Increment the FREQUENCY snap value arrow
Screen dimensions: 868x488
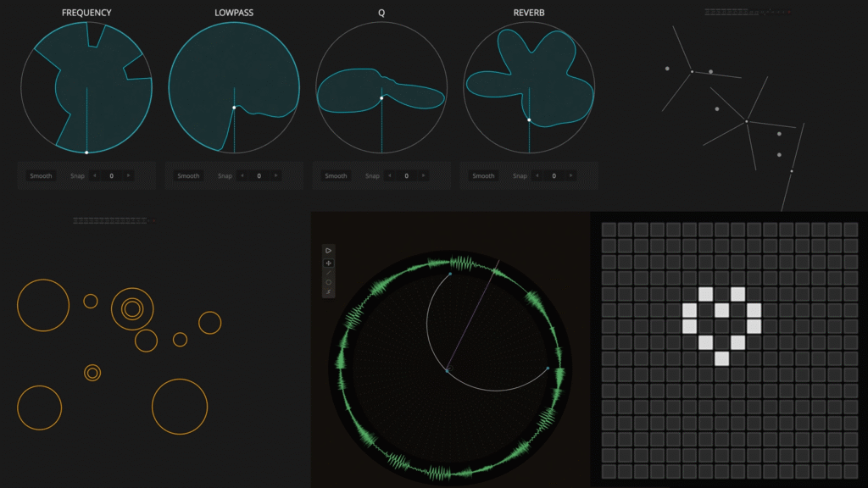point(128,175)
